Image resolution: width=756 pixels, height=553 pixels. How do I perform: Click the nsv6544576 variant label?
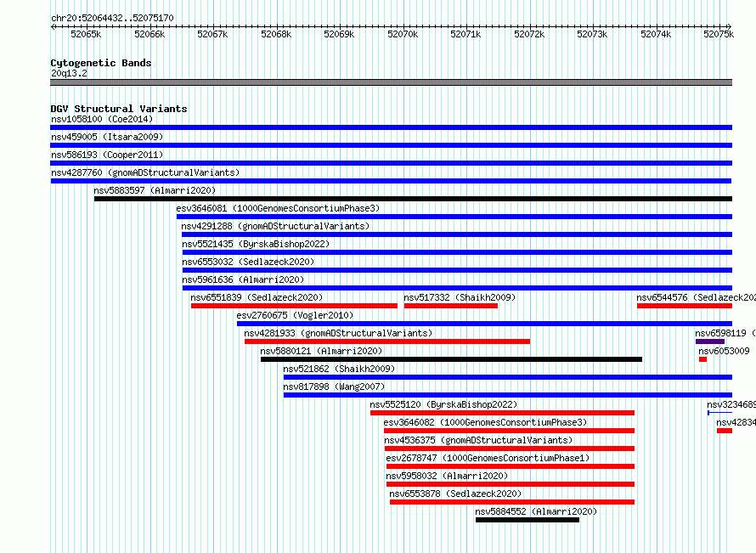click(x=697, y=297)
